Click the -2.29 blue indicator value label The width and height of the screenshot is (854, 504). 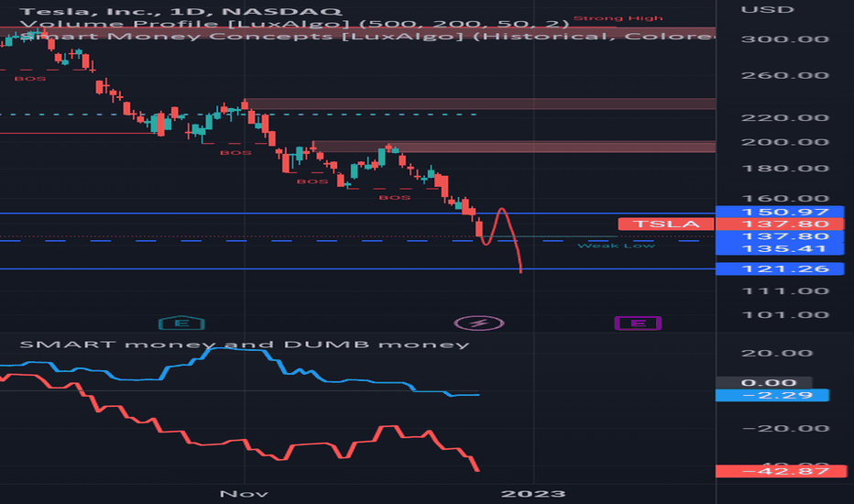[x=772, y=395]
